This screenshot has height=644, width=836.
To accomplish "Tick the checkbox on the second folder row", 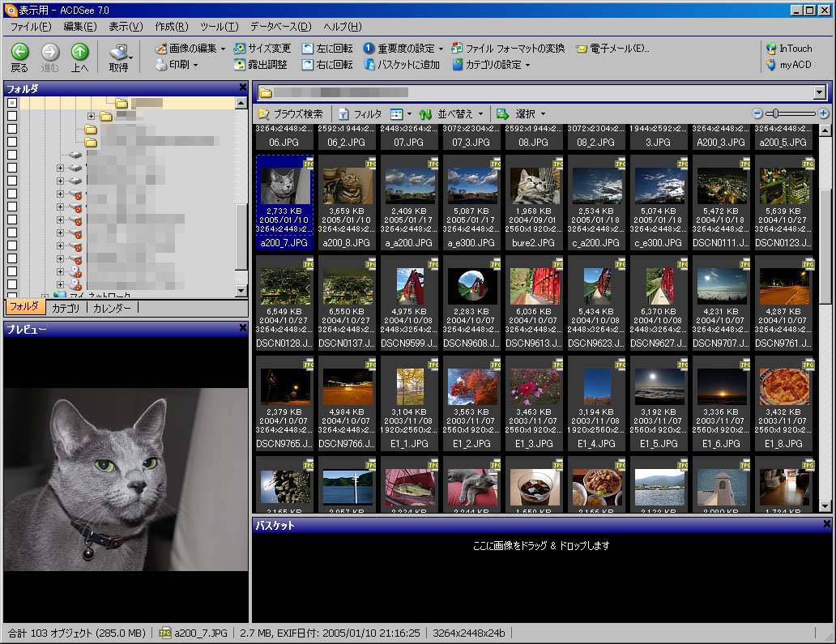I will click(12, 116).
